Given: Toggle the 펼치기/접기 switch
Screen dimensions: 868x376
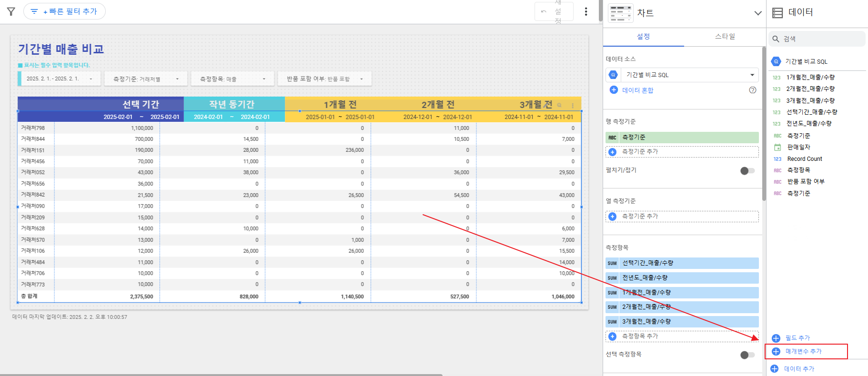Looking at the screenshot, I should [x=747, y=170].
